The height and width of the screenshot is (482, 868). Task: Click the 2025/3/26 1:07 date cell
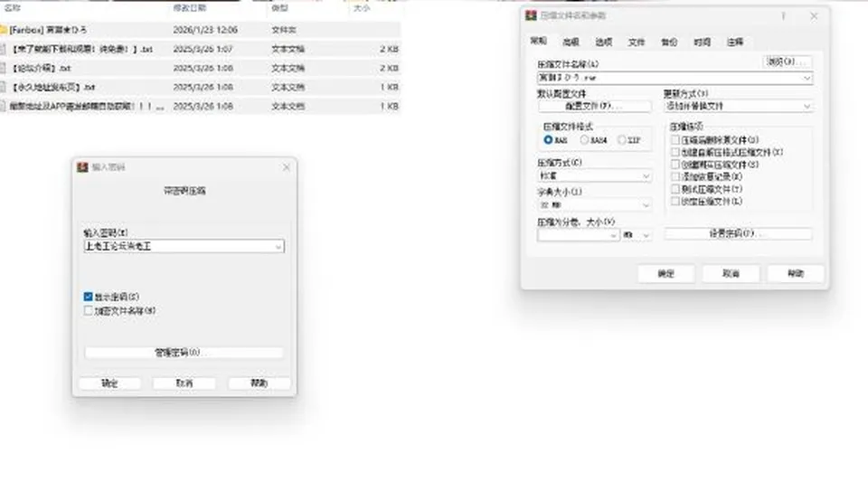(x=203, y=49)
